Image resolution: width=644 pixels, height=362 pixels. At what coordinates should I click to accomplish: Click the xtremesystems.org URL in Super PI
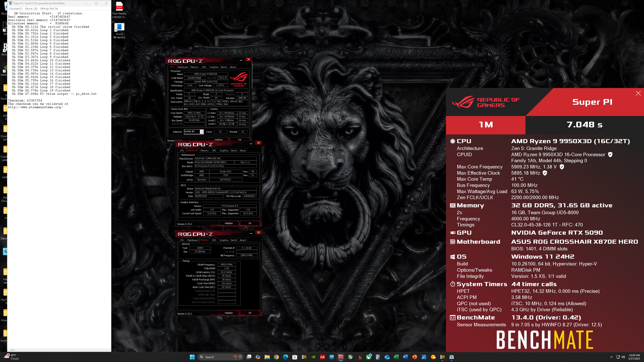35,107
